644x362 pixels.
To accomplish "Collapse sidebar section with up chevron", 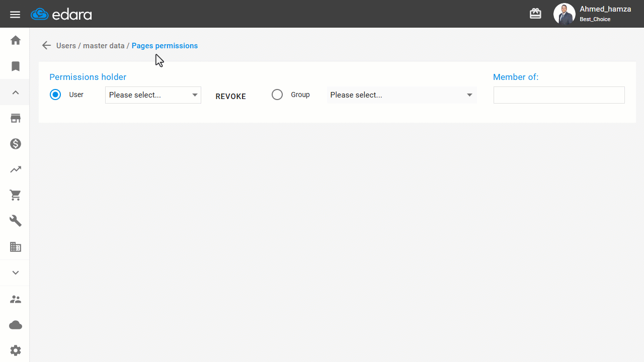I will point(16,93).
